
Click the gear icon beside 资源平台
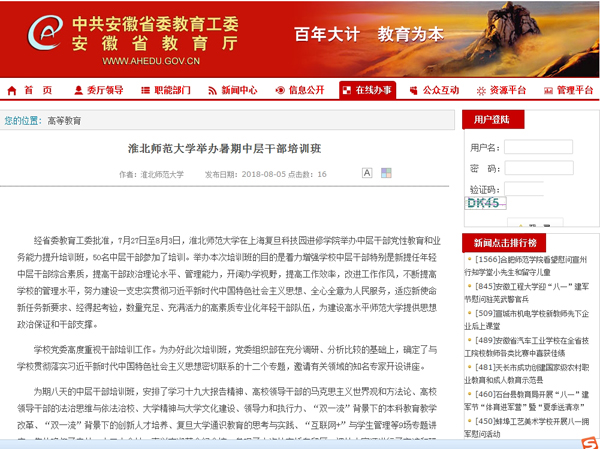481,91
